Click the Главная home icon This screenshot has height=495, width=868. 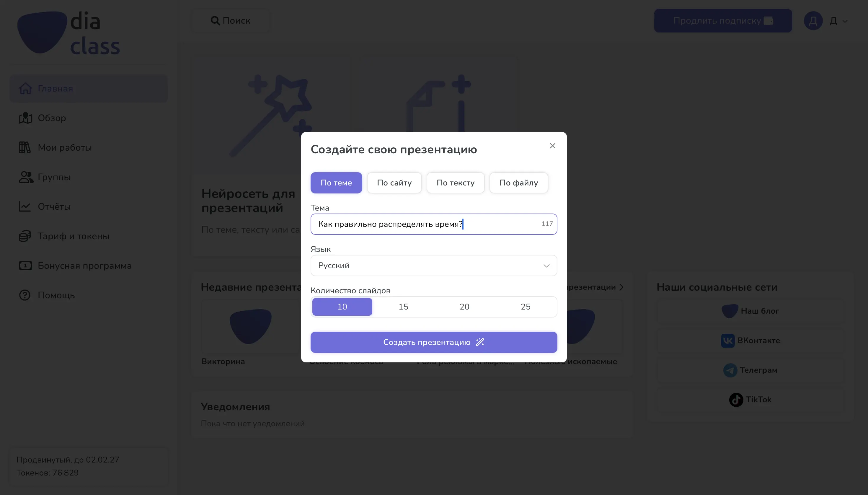25,88
